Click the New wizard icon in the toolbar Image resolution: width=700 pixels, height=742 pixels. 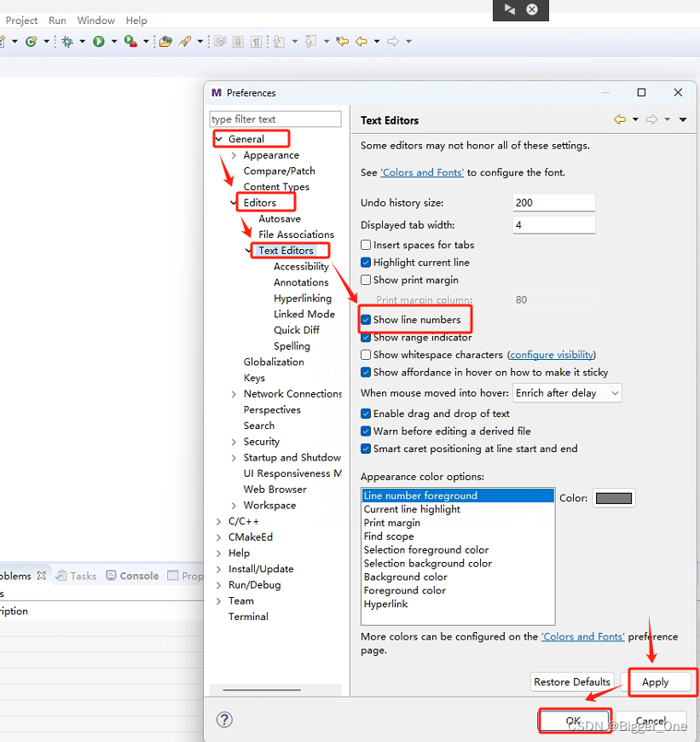click(4, 40)
